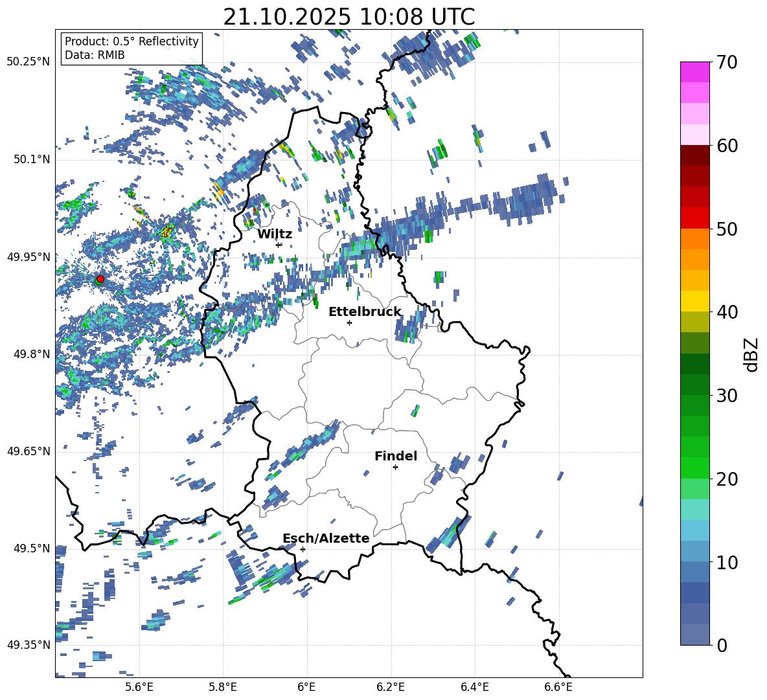
Task: Click the cross marker under Ettelbruck
Action: click(x=349, y=322)
